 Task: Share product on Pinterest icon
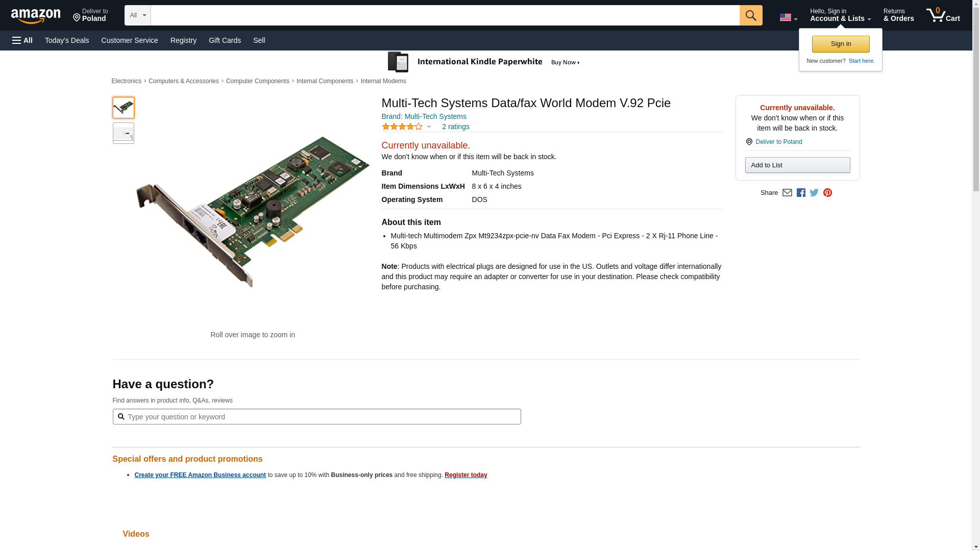coord(827,193)
